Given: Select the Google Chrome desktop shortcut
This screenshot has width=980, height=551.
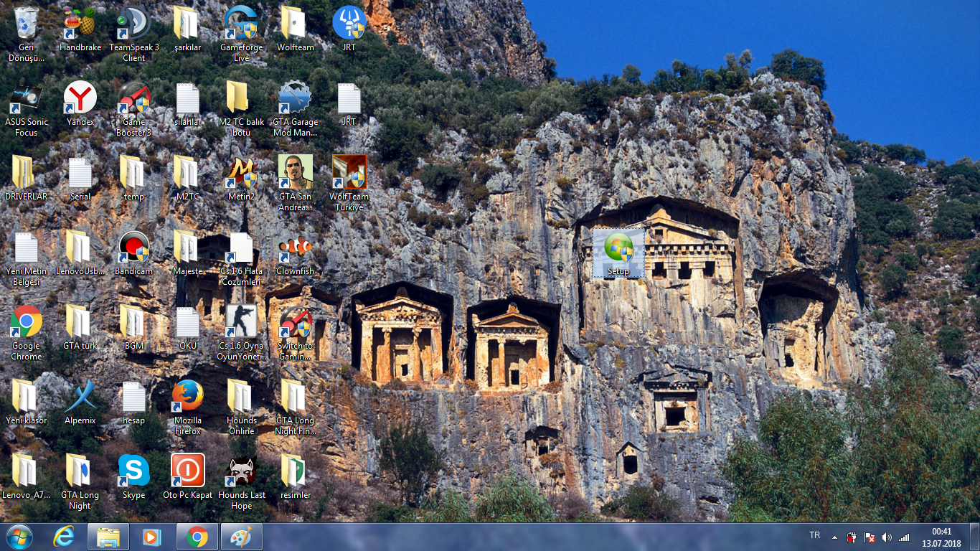Looking at the screenshot, I should [x=27, y=333].
